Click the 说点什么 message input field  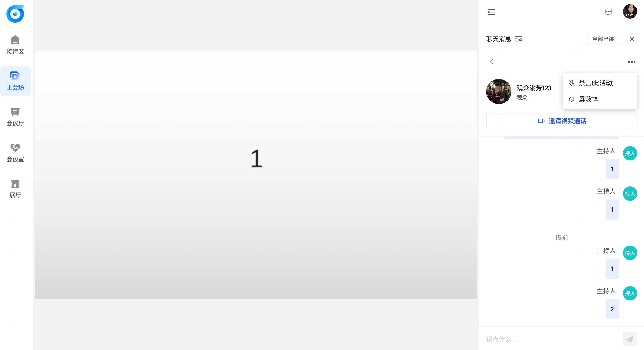pos(553,339)
